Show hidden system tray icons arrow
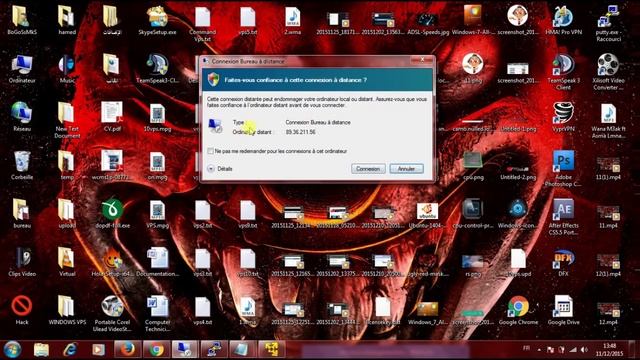Viewport: 640px width, 360px height. click(539, 350)
